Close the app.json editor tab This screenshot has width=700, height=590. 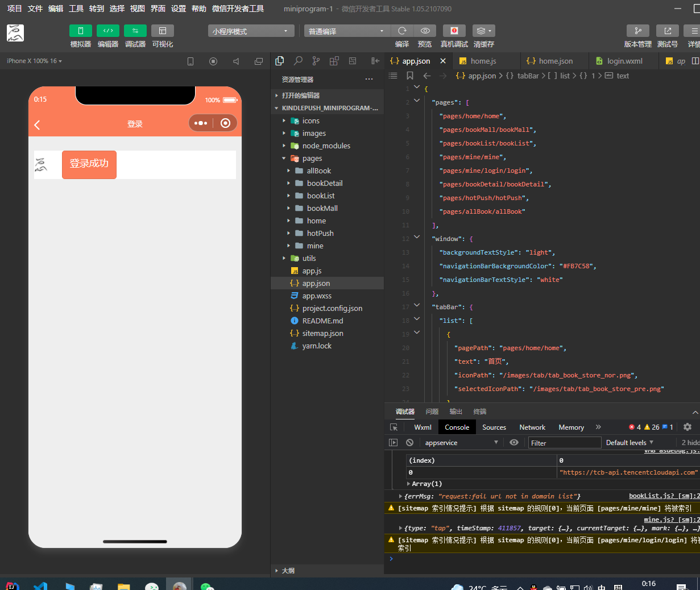pos(443,61)
